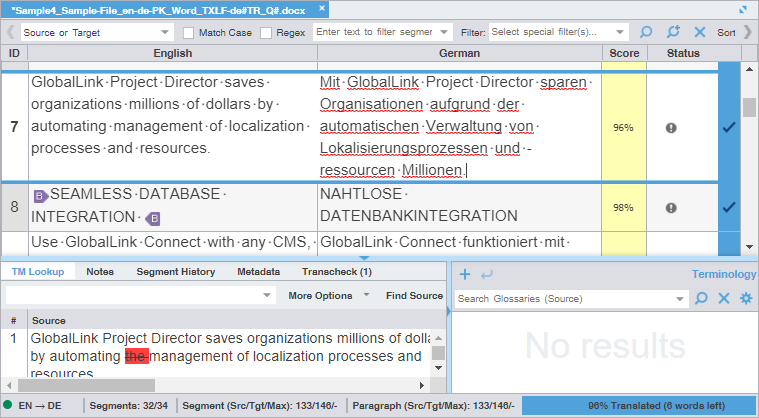Click the confirmed checkmark on segment 7
This screenshot has height=418, width=759.
click(x=729, y=128)
